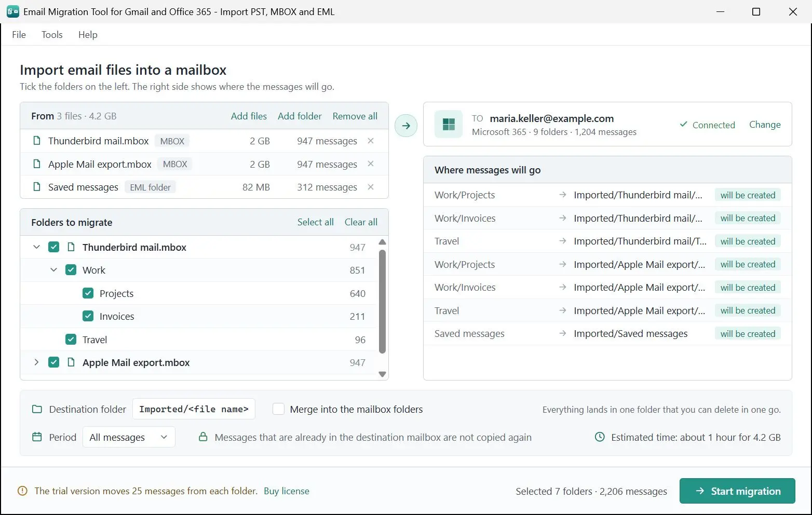Click the calendar icon next to Period
The image size is (812, 515).
pyautogui.click(x=37, y=437)
